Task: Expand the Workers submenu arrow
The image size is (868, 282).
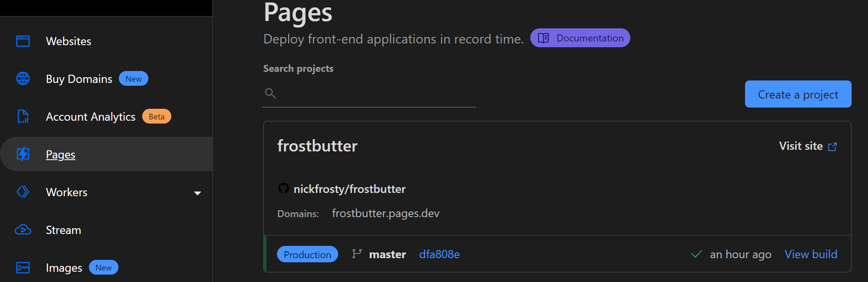Action: click(x=198, y=193)
